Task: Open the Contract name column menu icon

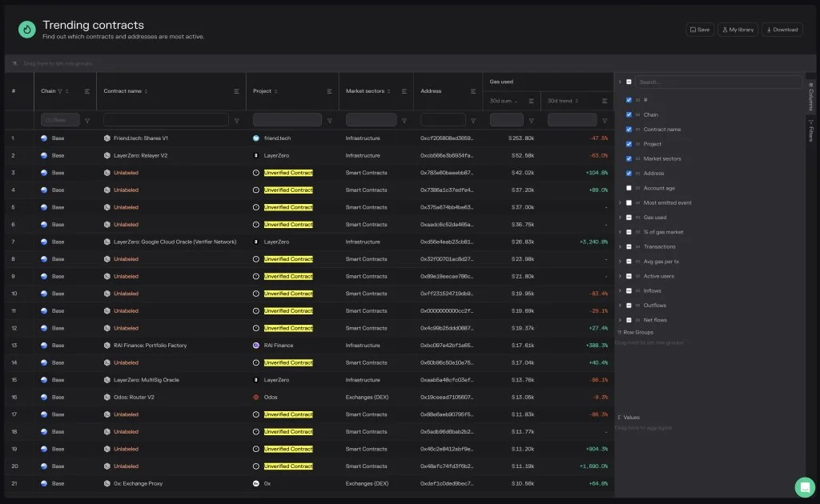Action: [x=235, y=91]
